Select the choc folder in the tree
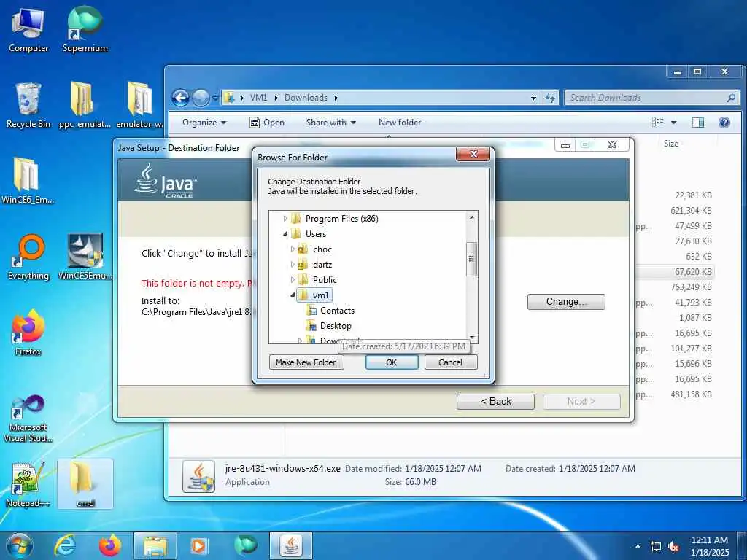 pos(322,249)
